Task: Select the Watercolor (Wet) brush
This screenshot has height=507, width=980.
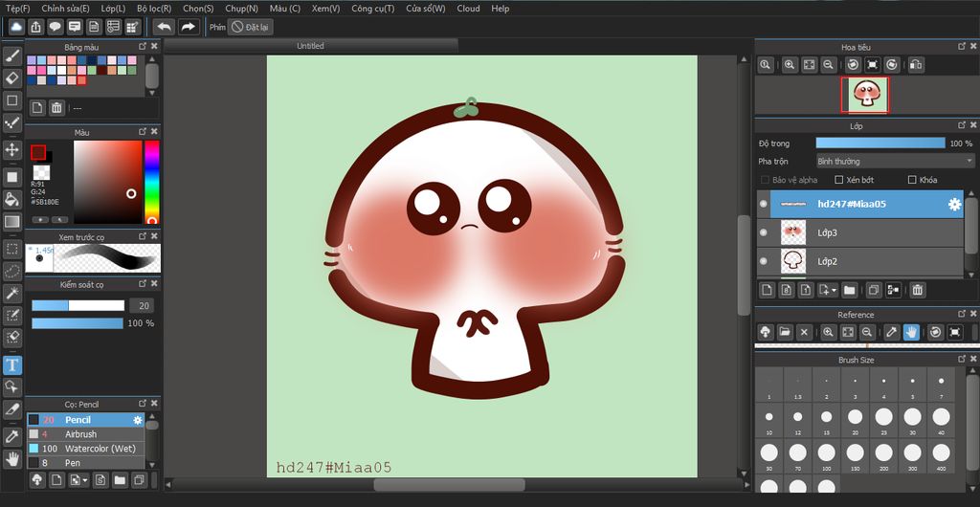Action: pos(85,449)
